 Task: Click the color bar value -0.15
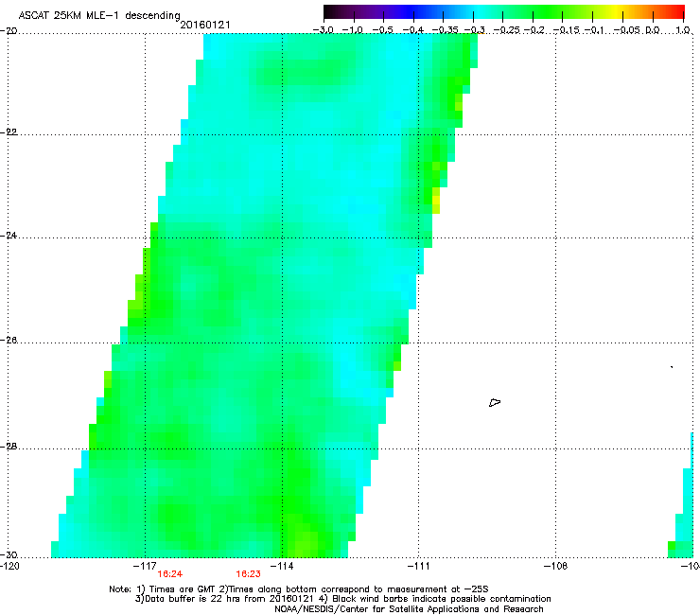point(566,30)
